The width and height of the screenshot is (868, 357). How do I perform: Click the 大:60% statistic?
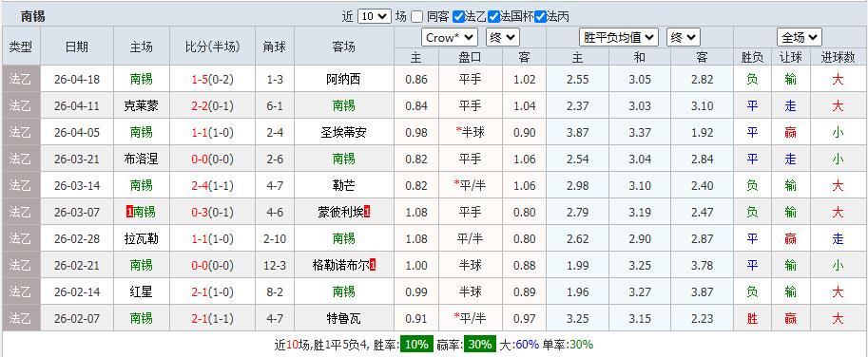519,345
